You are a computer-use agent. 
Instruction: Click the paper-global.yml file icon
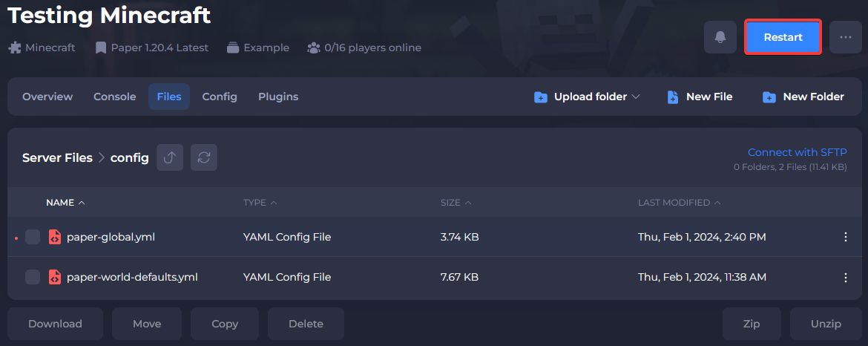point(55,237)
